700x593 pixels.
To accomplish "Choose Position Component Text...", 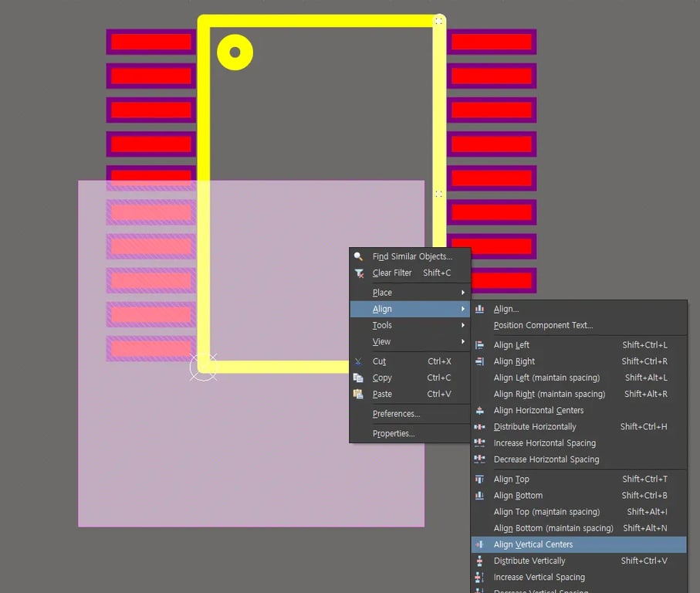I will point(579,325).
